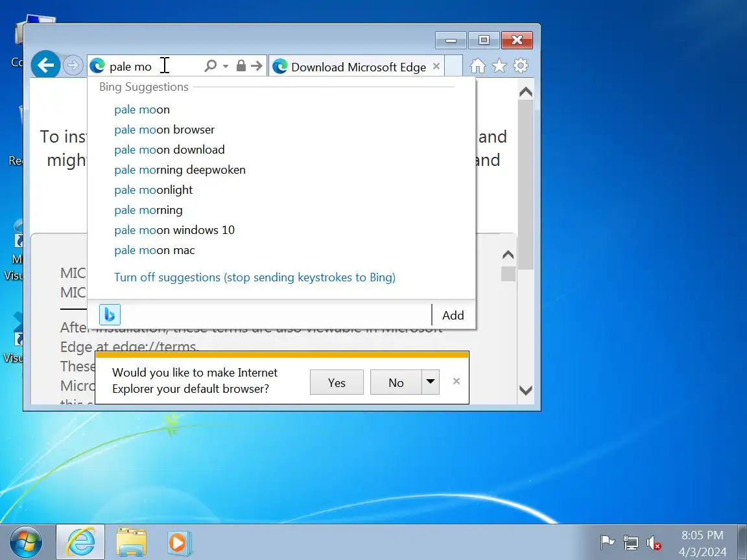
Task: Click Internet Explorer taskbar icon
Action: 80,542
